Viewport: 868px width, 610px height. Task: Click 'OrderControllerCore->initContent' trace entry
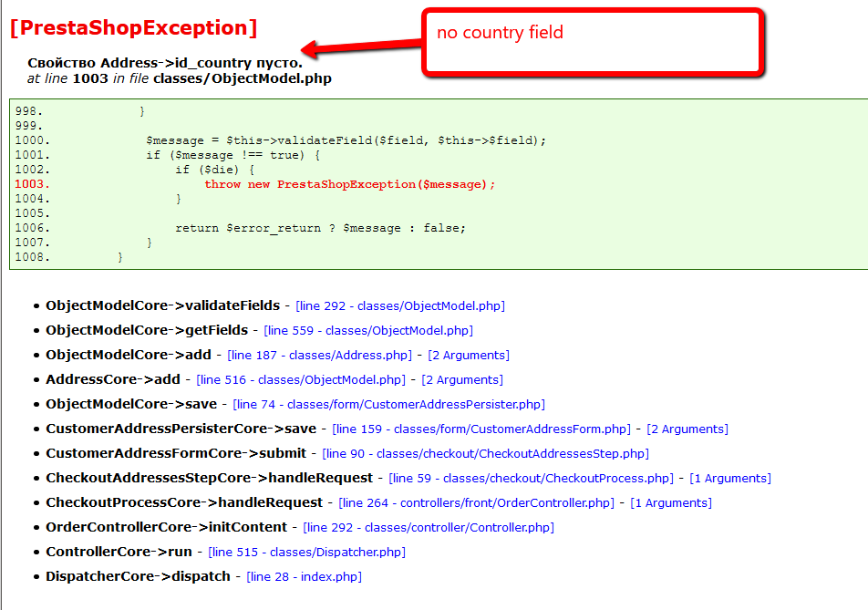[167, 528]
